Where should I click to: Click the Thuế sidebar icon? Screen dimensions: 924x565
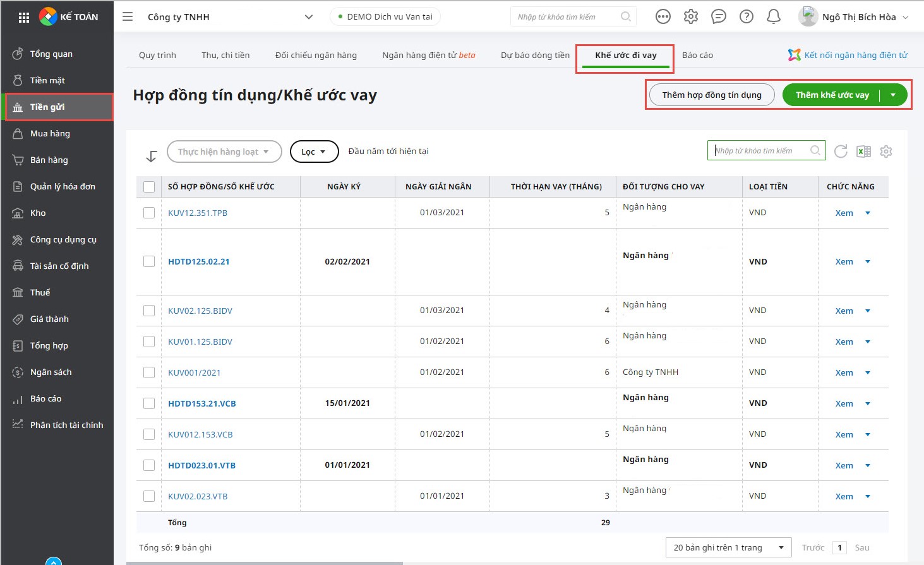(18, 292)
